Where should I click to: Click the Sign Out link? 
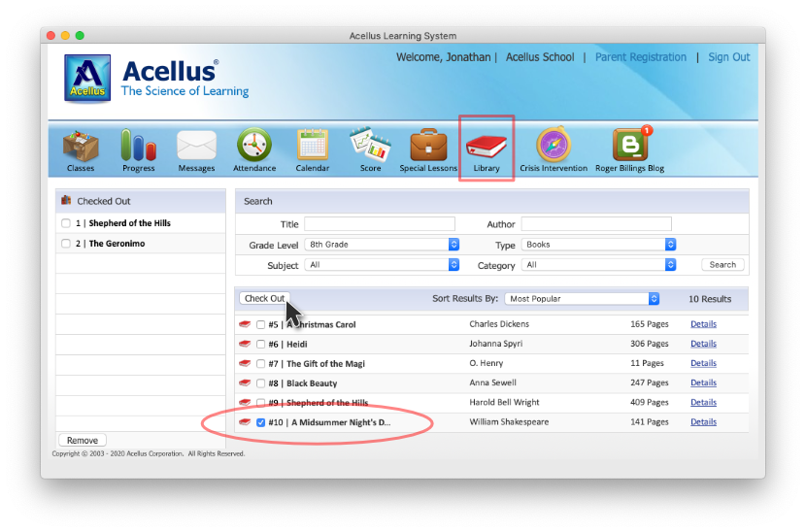click(729, 57)
